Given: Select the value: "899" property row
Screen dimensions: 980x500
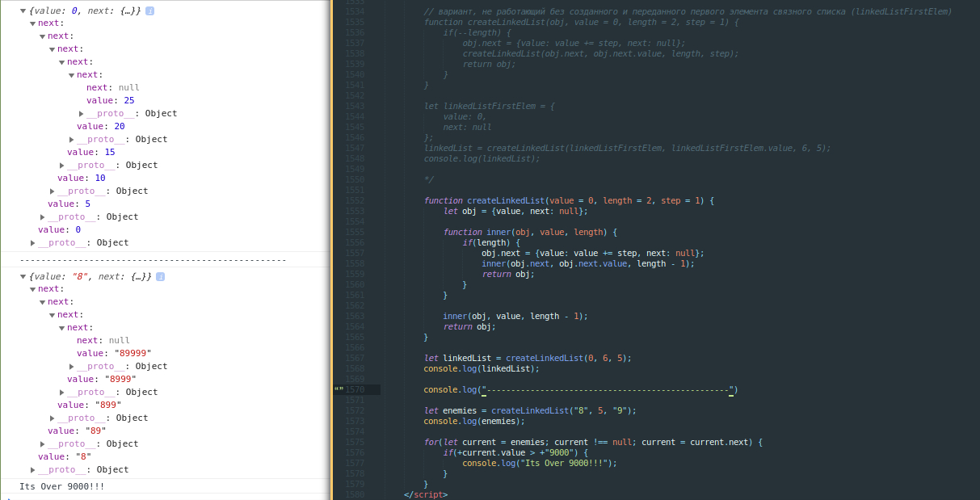Looking at the screenshot, I should coord(90,405).
